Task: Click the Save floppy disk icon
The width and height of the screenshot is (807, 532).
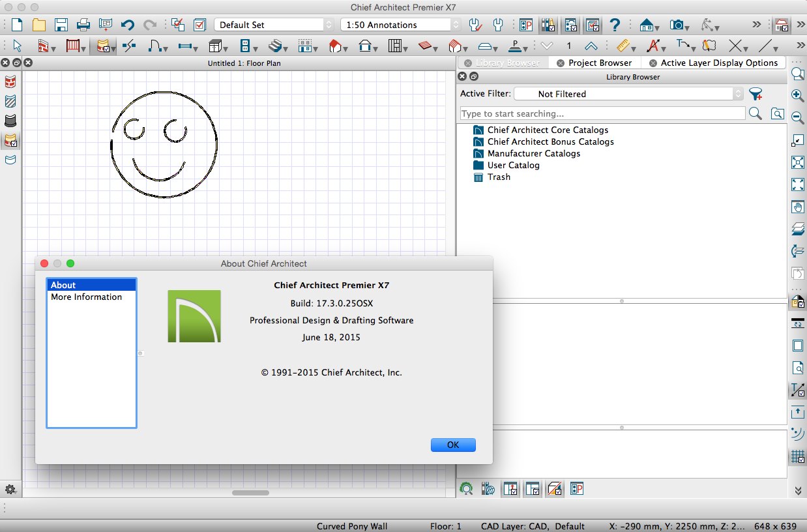Action: click(61, 25)
